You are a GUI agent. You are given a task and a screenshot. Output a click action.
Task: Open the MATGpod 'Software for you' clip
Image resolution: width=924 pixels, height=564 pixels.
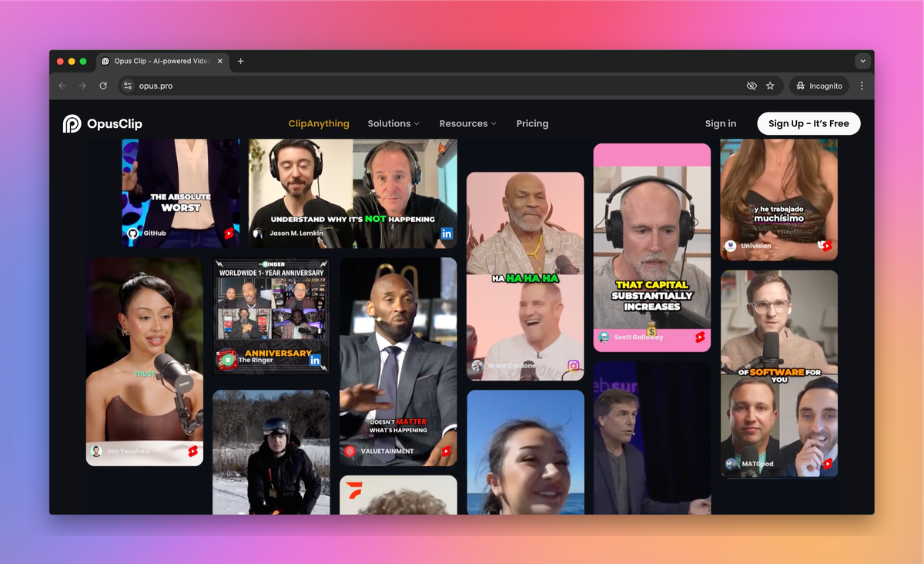(x=779, y=374)
